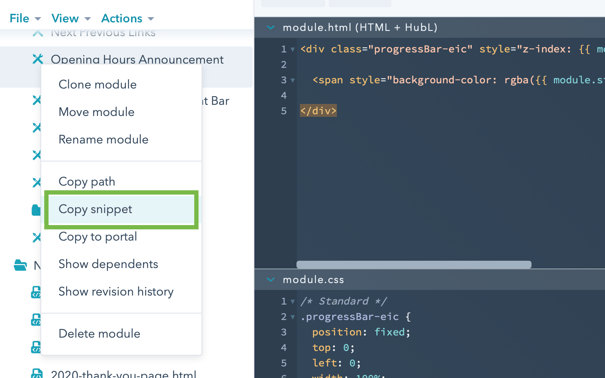Fold HTML code at line 3
Viewport: 605px width, 378px height.
pos(293,80)
